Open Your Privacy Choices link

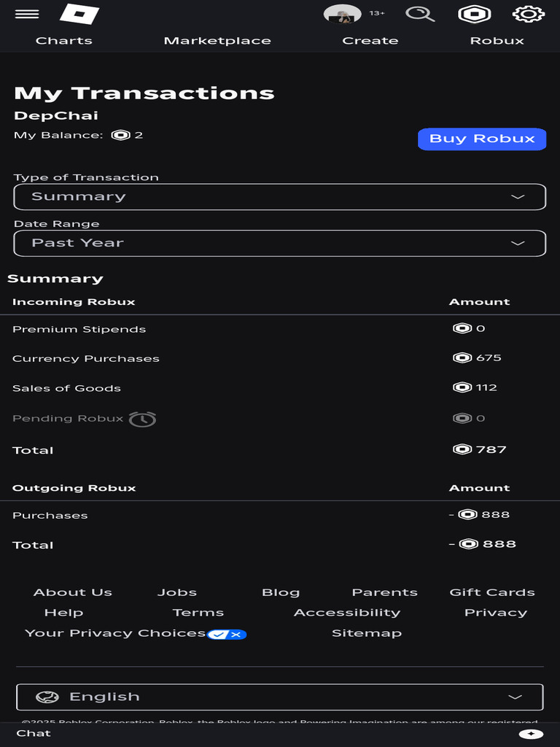coord(115,634)
